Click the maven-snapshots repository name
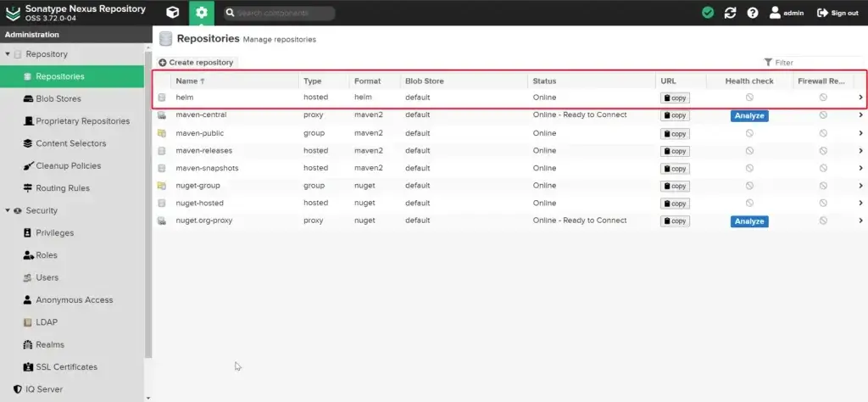Screen dimensions: 868x402 208,168
